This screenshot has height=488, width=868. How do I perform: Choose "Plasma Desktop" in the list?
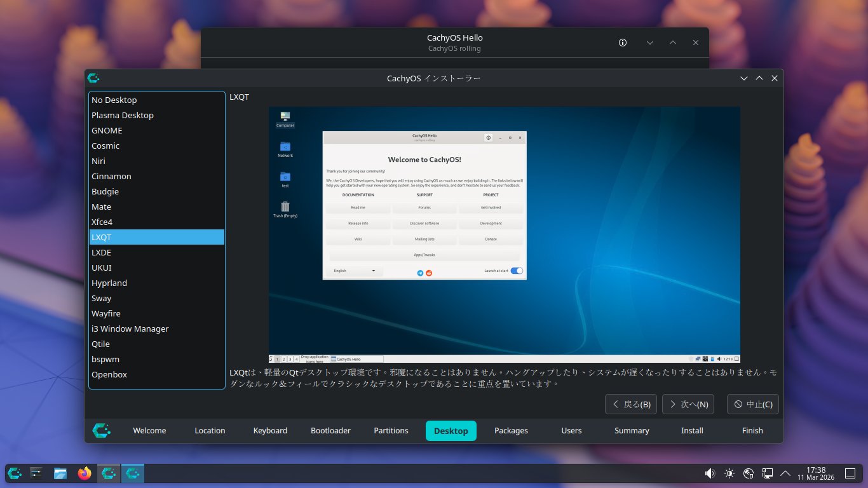[157, 115]
